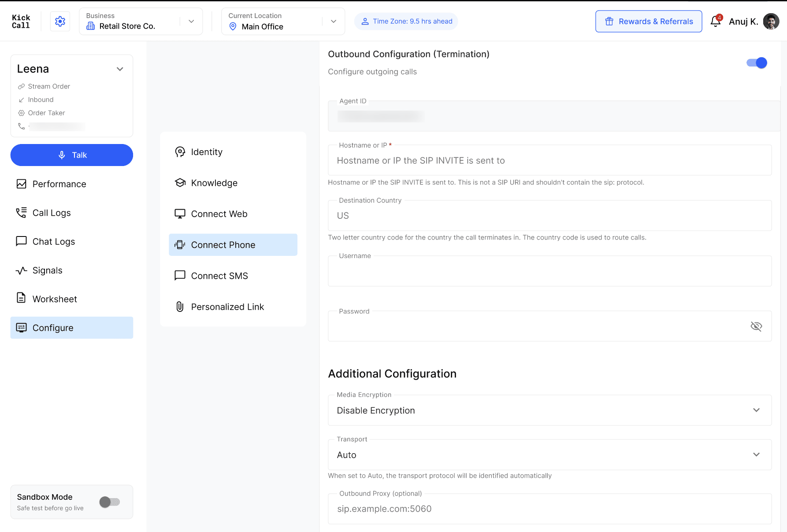
Task: Click the location pin icon
Action: click(233, 26)
